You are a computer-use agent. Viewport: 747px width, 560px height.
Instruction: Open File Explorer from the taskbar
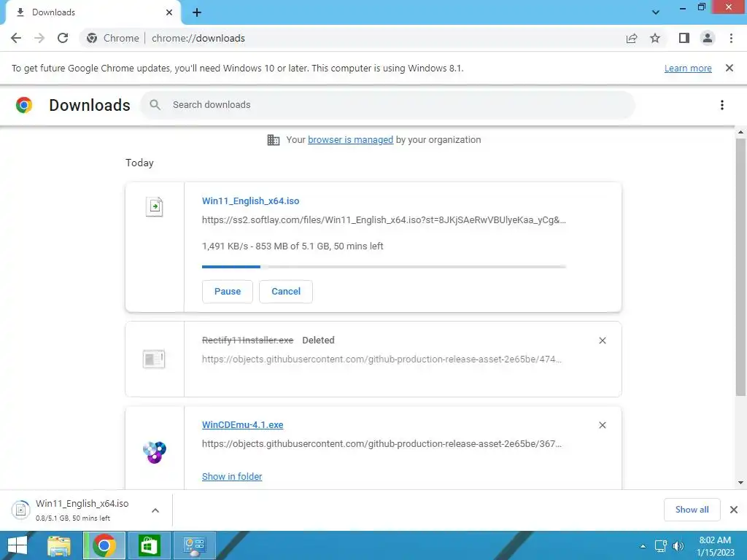59,545
